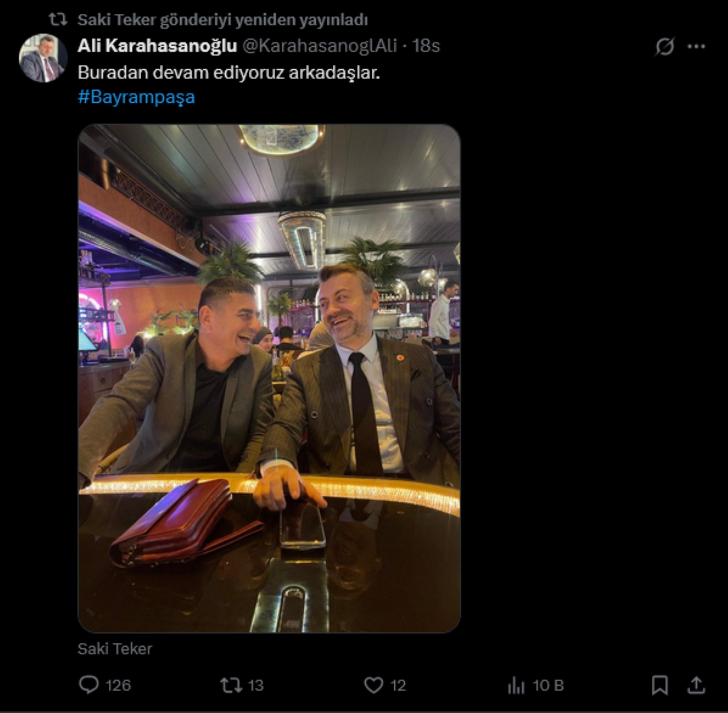Click the 126 replies count
Image resolution: width=728 pixels, height=713 pixels.
pos(118,686)
